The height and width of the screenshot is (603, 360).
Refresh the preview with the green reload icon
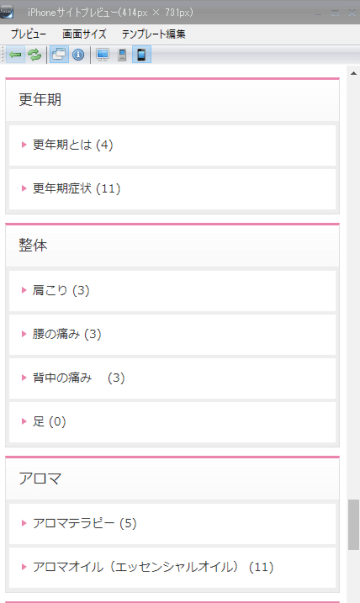click(x=35, y=55)
